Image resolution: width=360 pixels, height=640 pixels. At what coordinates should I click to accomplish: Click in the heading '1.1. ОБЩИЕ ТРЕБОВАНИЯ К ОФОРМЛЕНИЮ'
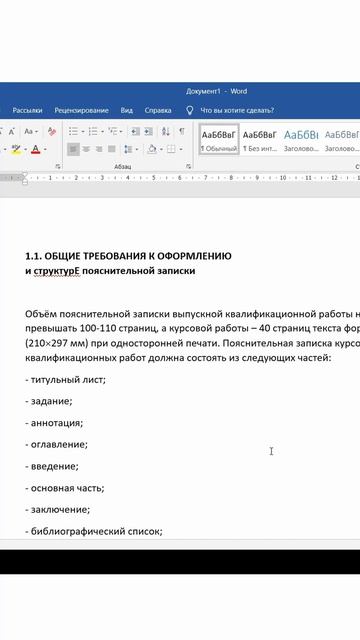[x=128, y=256]
